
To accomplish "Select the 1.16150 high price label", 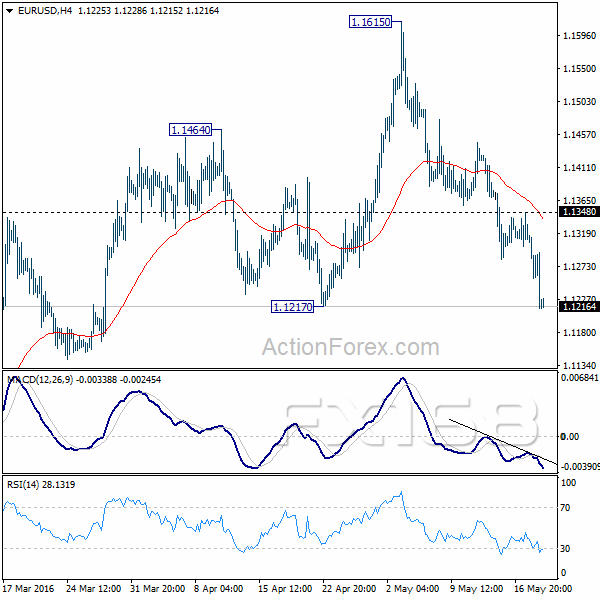I will pos(369,21).
